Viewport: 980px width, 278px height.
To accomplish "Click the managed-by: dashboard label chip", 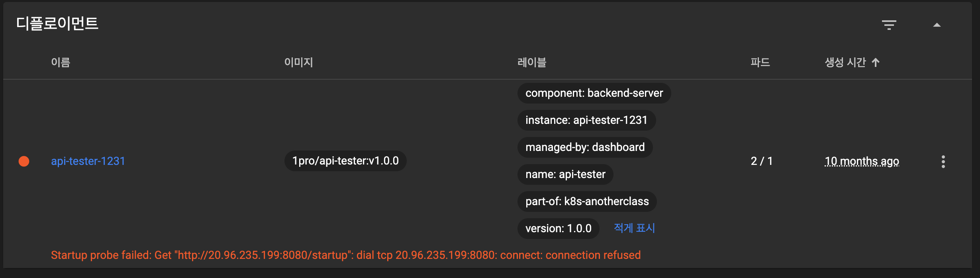I will coord(585,147).
